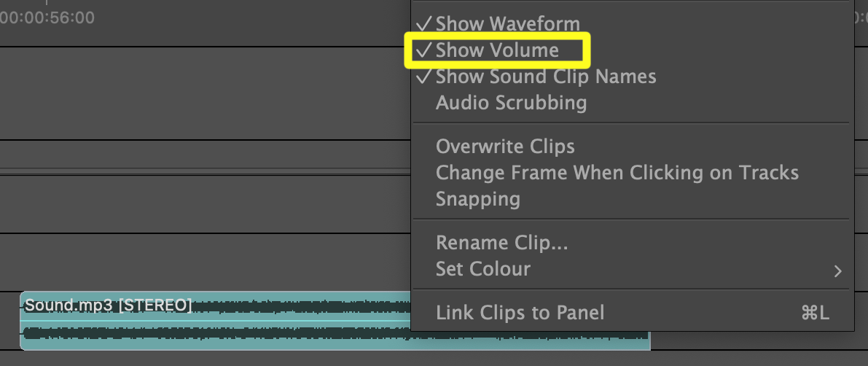Click the empty track directly above Sound.mp3
The image size is (868, 366).
[204, 261]
